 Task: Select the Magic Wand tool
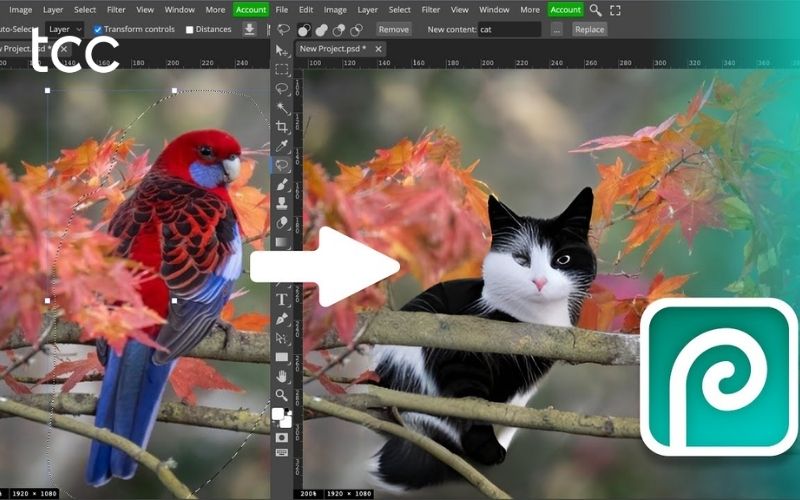(282, 108)
